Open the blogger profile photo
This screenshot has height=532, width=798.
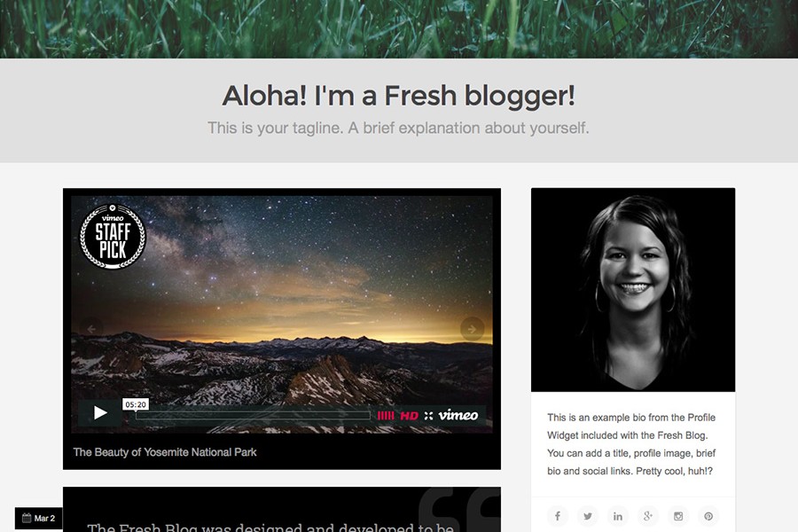[x=633, y=290]
